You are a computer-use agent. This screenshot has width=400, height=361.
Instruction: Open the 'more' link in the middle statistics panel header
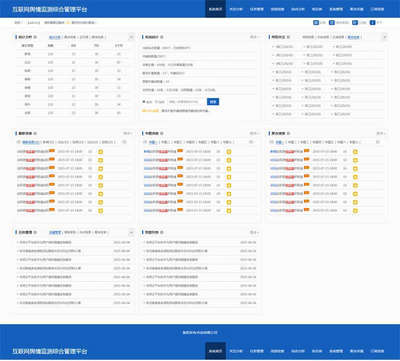[x=254, y=37]
